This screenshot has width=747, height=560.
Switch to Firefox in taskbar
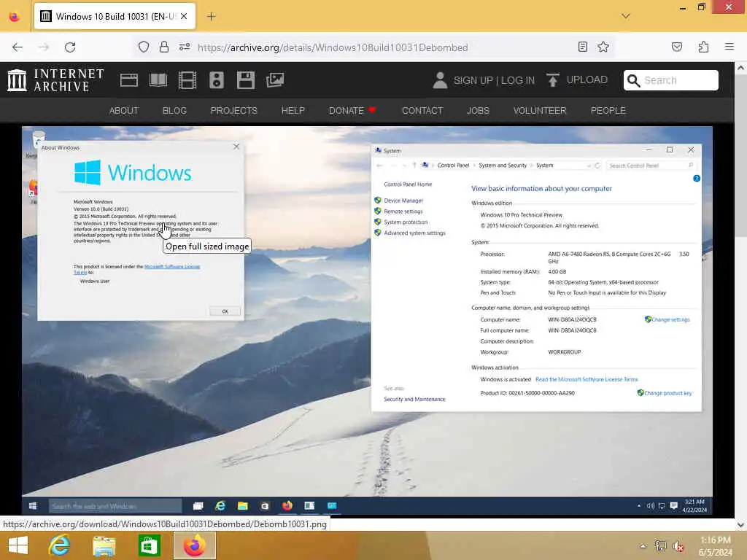(194, 545)
